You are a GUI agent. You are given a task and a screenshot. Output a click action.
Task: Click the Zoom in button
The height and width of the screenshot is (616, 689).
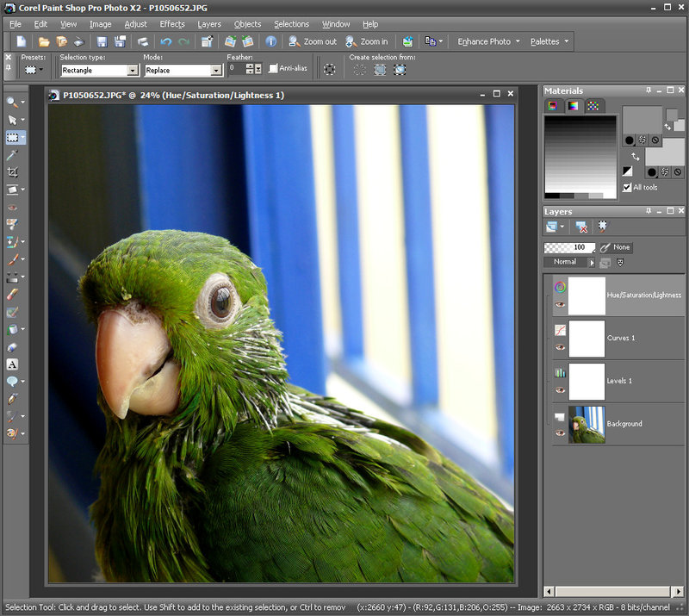point(366,41)
